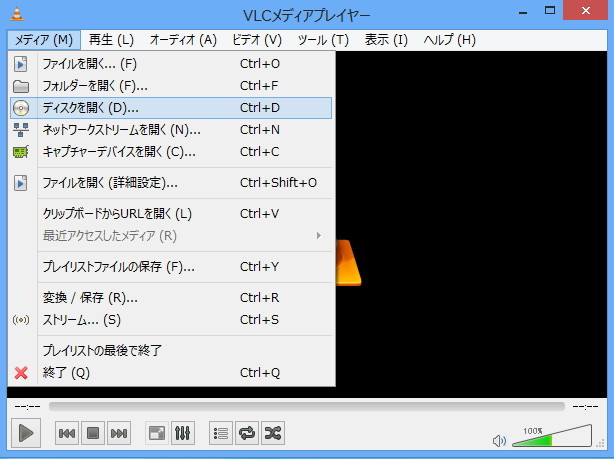Mute audio using the speaker icon

(500, 440)
